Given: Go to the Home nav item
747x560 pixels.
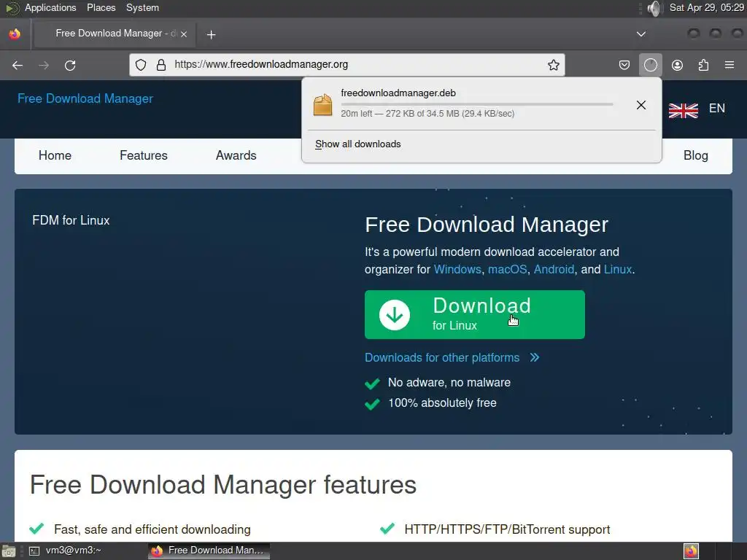Looking at the screenshot, I should pyautogui.click(x=55, y=156).
